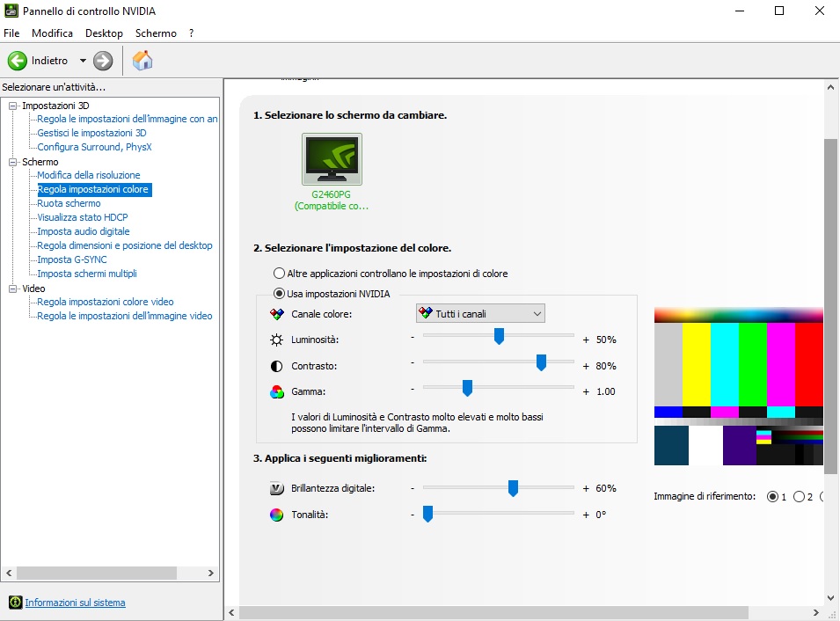Click the plus next to Gamma
This screenshot has height=621, width=840.
586,391
